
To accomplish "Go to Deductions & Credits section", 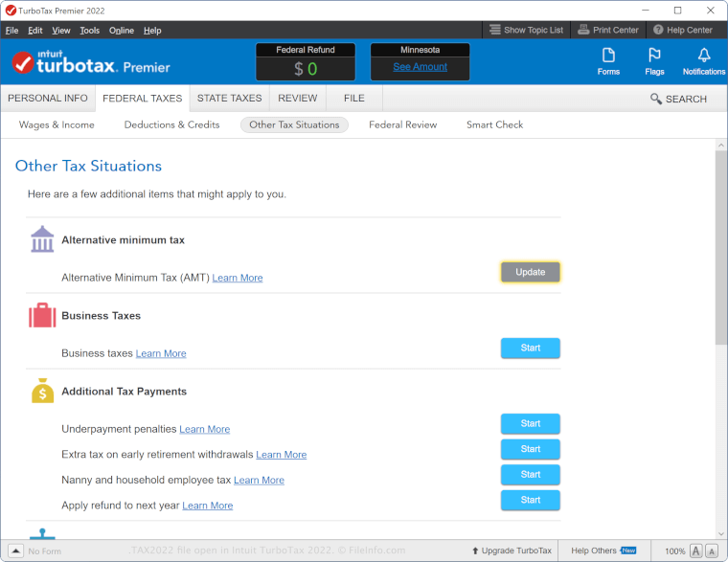I will click(171, 124).
